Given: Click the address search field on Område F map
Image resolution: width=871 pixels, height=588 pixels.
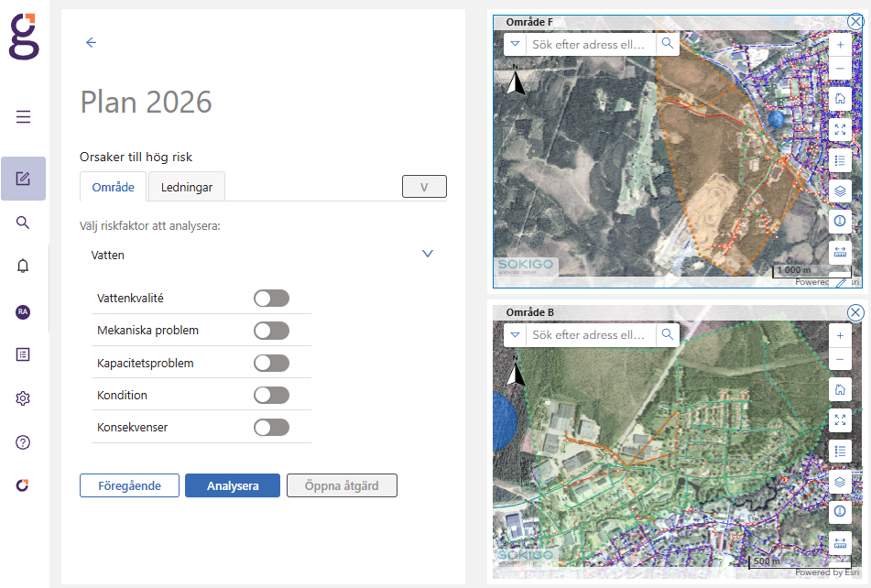Looking at the screenshot, I should 591,44.
